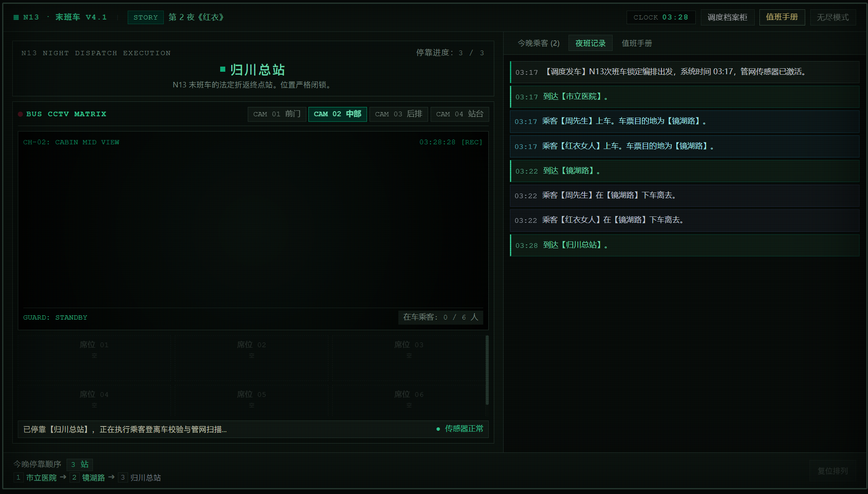Image resolution: width=868 pixels, height=494 pixels.
Task: Click the GUARD: STANDBY status text
Action: (x=55, y=317)
